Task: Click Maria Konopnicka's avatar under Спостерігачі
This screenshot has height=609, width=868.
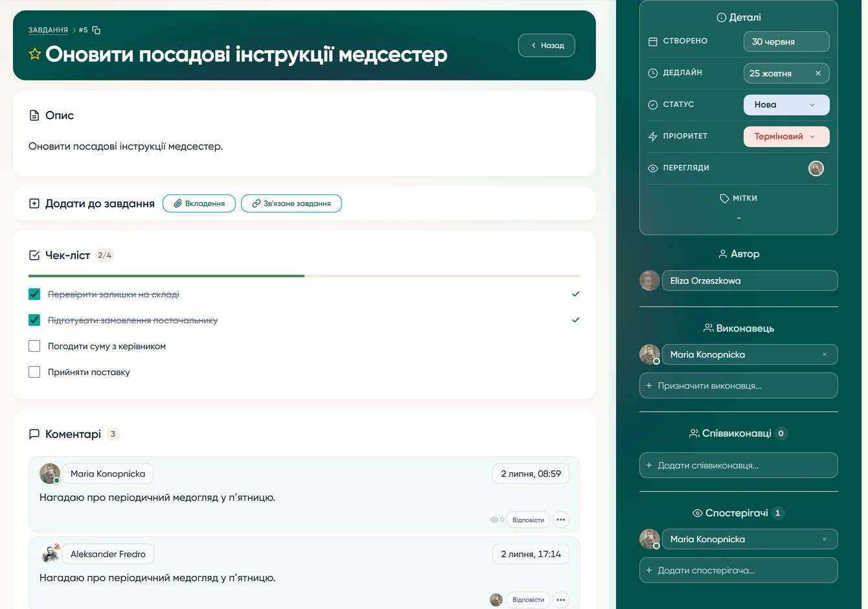Action: 650,539
